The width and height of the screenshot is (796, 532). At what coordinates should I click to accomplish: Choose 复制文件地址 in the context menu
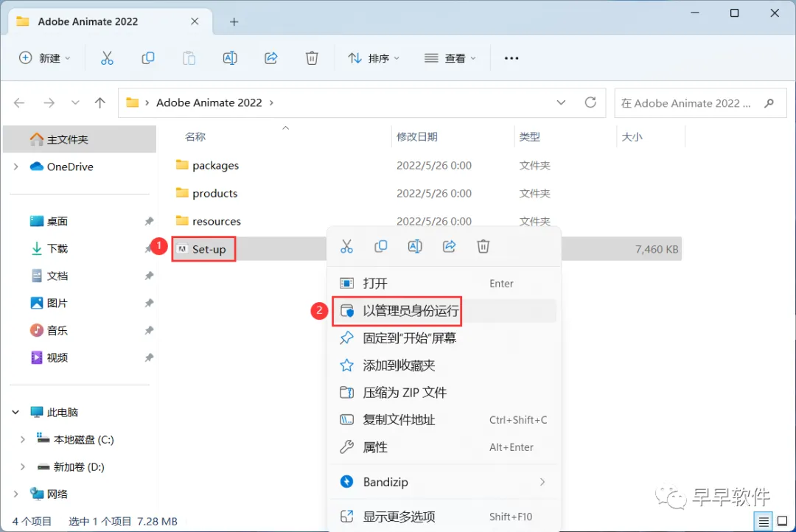pyautogui.click(x=444, y=420)
